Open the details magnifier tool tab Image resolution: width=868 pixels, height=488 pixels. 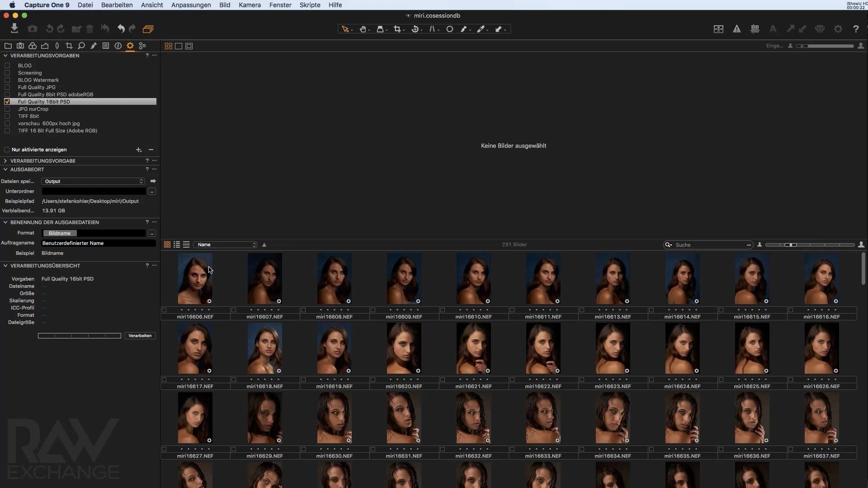click(x=81, y=46)
